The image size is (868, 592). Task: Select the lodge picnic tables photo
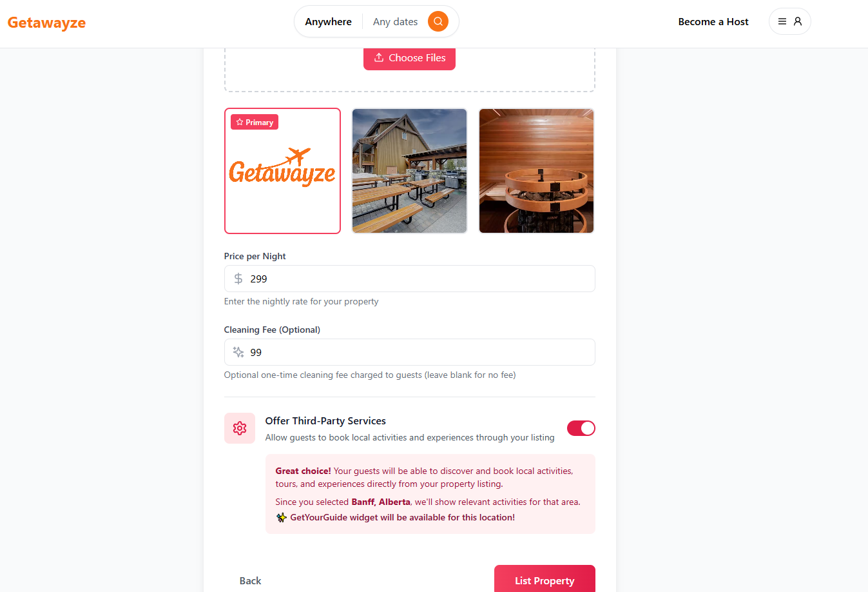pos(409,171)
